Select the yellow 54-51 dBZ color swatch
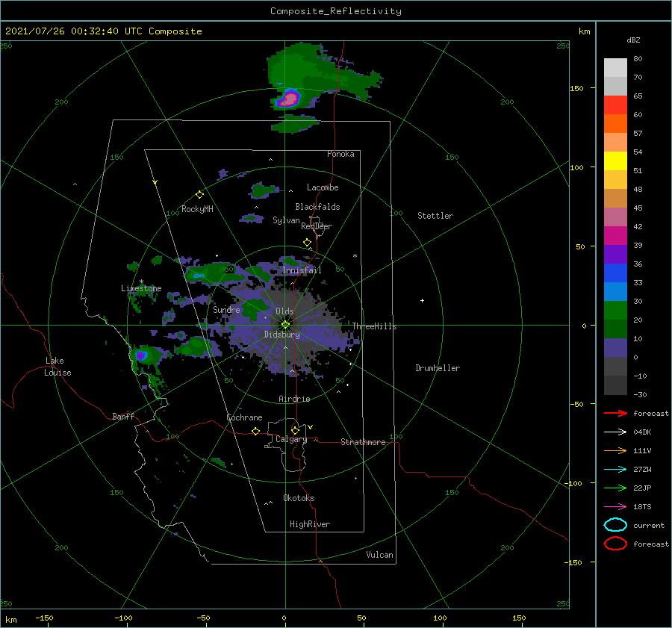This screenshot has height=628, width=672. 615,161
